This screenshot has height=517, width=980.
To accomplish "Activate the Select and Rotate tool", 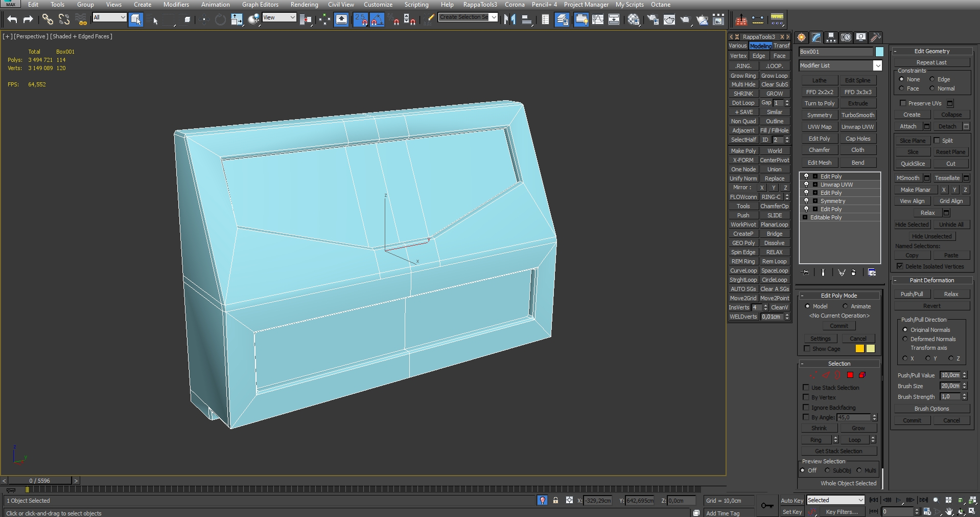I will click(220, 19).
